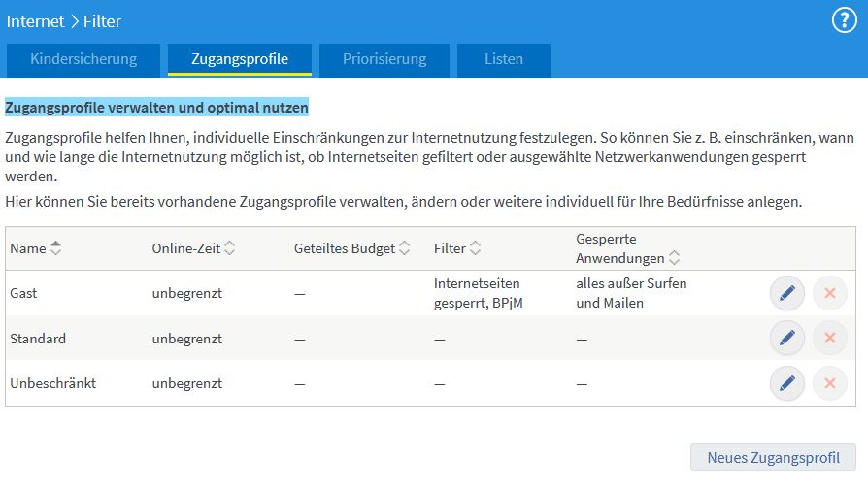Delete the Gast access profile
The height and width of the screenshot is (489, 868).
[x=829, y=293]
